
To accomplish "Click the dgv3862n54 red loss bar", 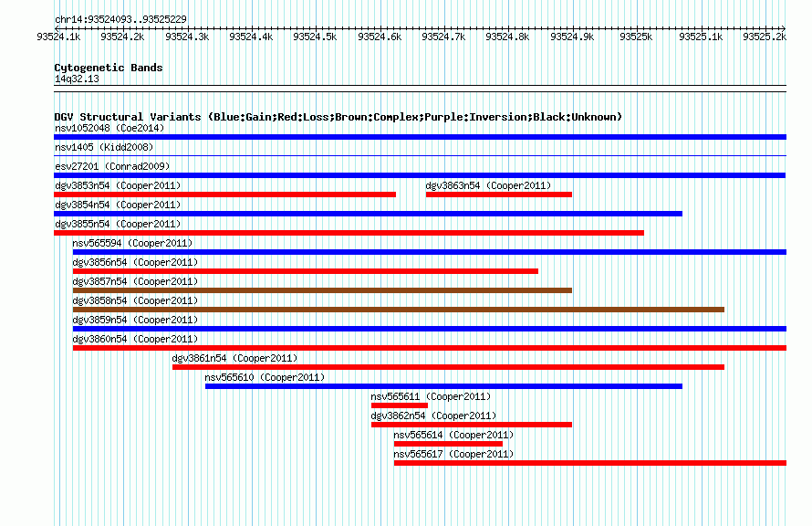I will (x=472, y=425).
